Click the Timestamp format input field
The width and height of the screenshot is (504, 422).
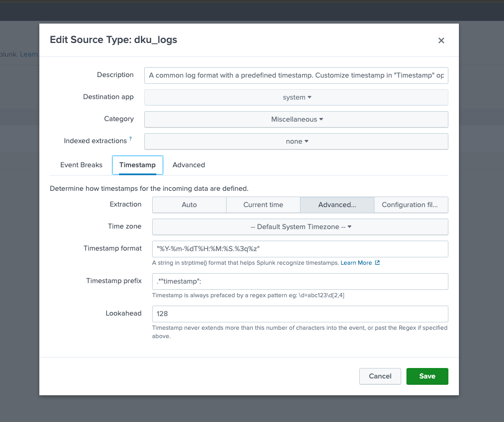pos(299,248)
